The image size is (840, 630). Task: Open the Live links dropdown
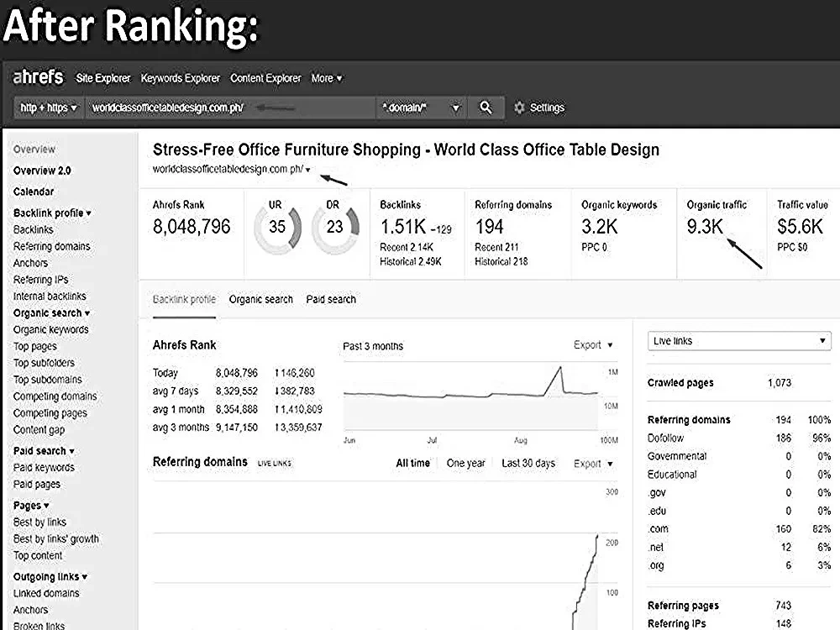(739, 341)
